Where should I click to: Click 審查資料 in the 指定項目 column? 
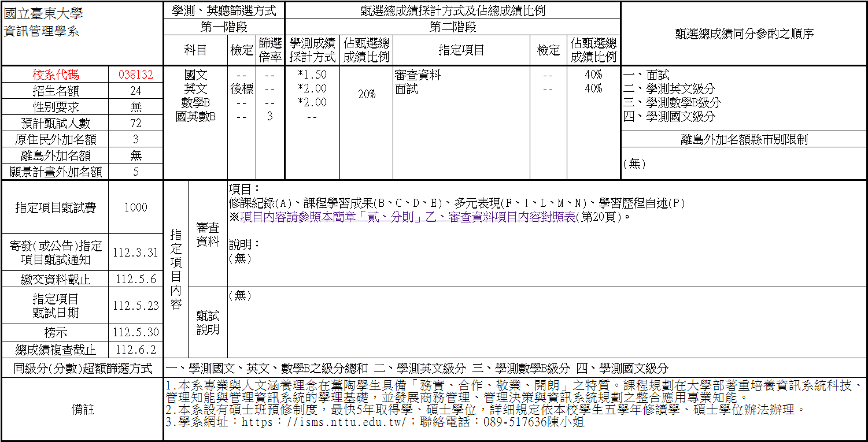(418, 75)
